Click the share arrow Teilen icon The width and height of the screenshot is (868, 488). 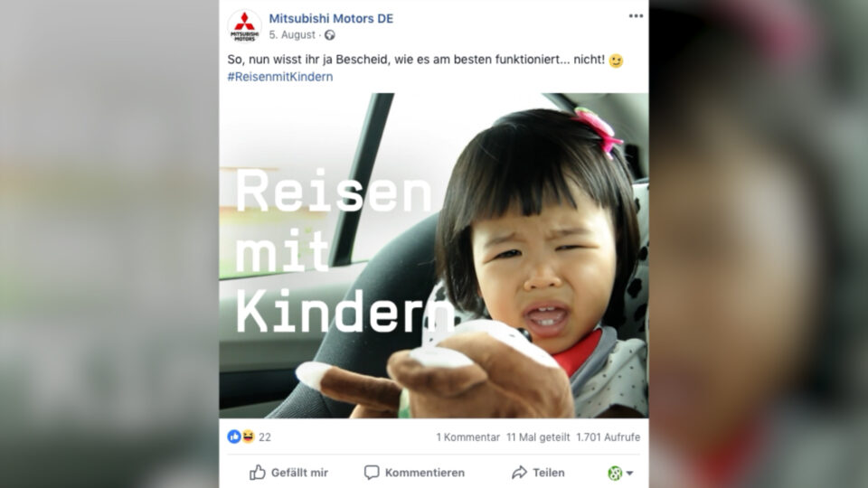click(x=519, y=473)
